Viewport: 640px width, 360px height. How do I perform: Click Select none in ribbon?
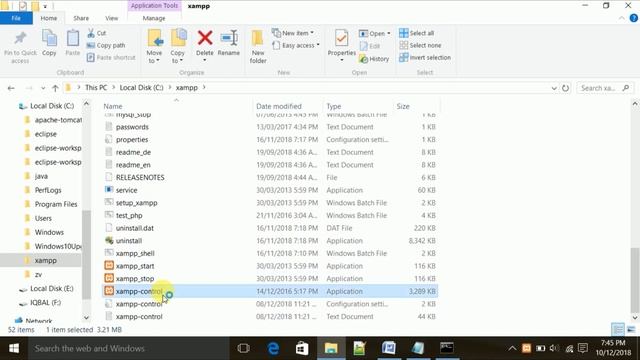pyautogui.click(x=420, y=45)
